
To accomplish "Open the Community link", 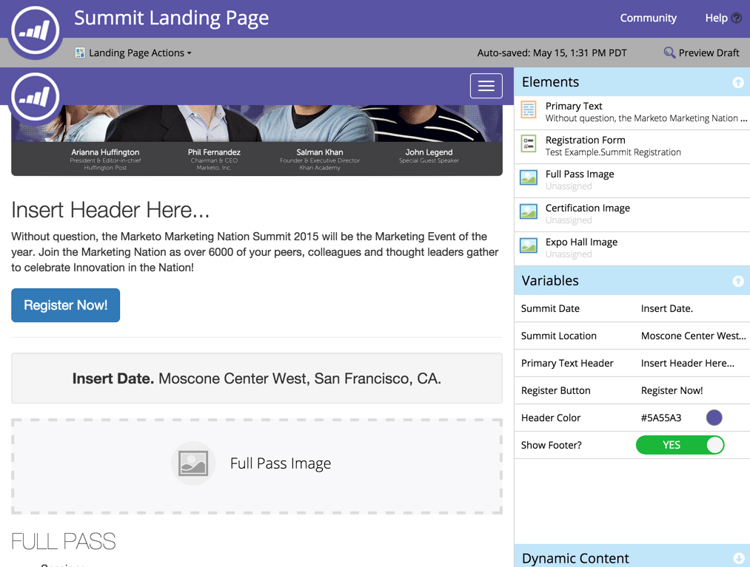I will click(648, 18).
